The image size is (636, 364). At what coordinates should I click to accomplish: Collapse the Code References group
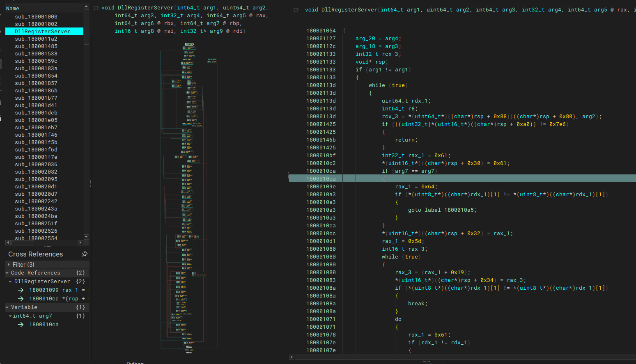click(7, 273)
